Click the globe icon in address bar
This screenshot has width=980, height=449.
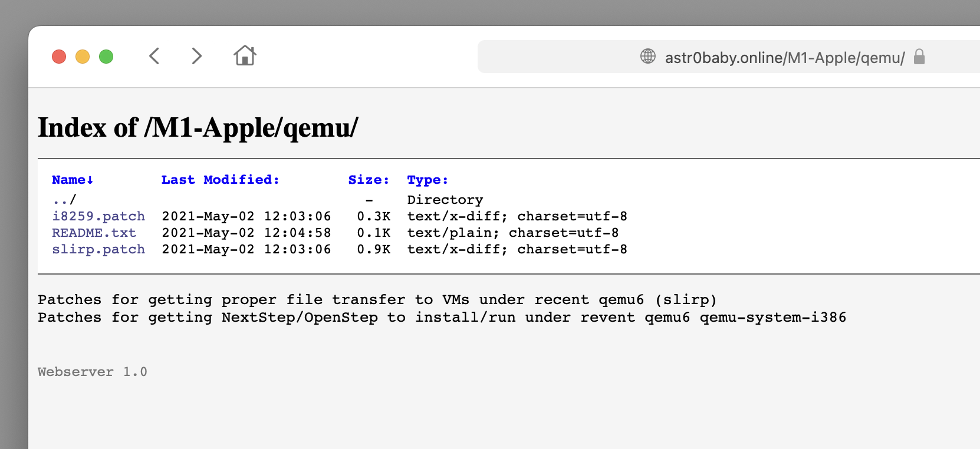click(647, 57)
